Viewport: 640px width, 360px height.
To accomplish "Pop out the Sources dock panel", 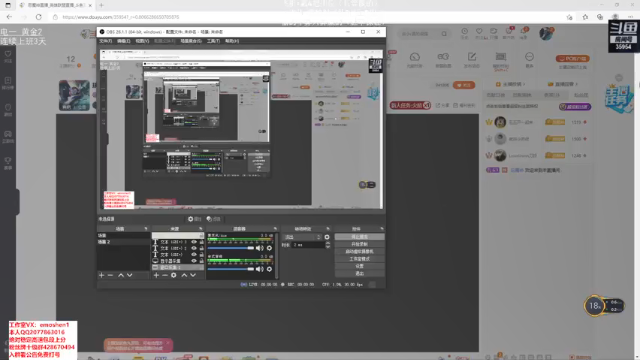I will [201, 229].
